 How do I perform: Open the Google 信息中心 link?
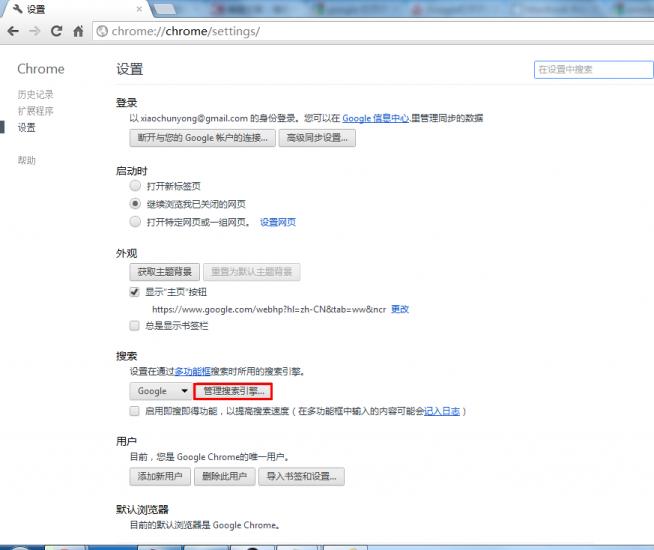coord(375,118)
